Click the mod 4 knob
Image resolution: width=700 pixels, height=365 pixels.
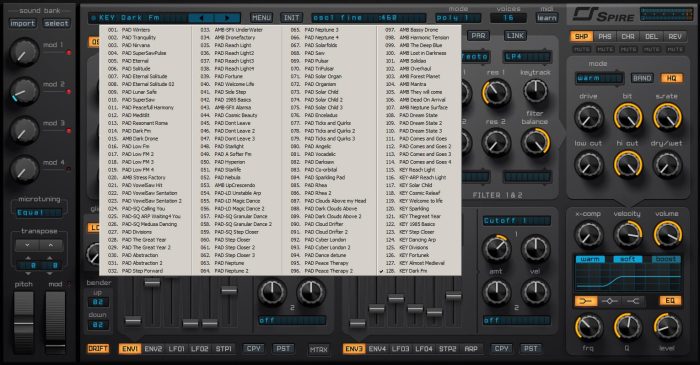pos(24,169)
